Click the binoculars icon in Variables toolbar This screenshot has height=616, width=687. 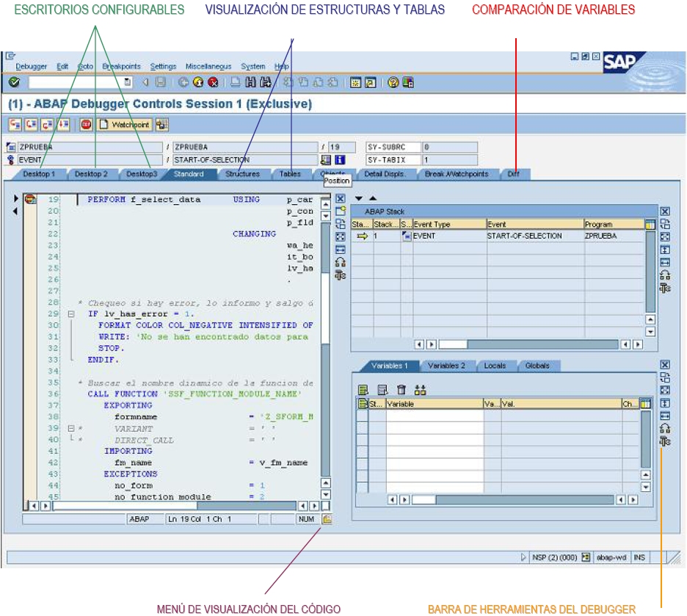click(420, 389)
